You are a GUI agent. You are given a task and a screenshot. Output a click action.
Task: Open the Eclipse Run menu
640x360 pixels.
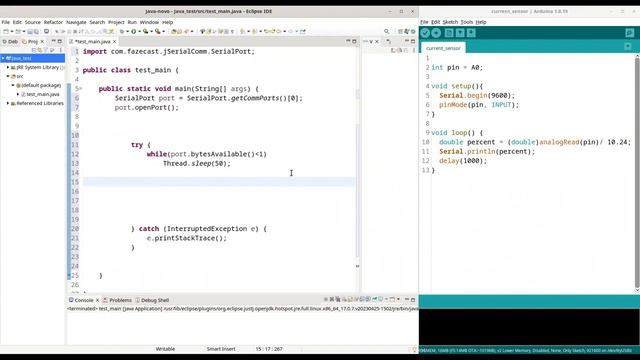132,22
